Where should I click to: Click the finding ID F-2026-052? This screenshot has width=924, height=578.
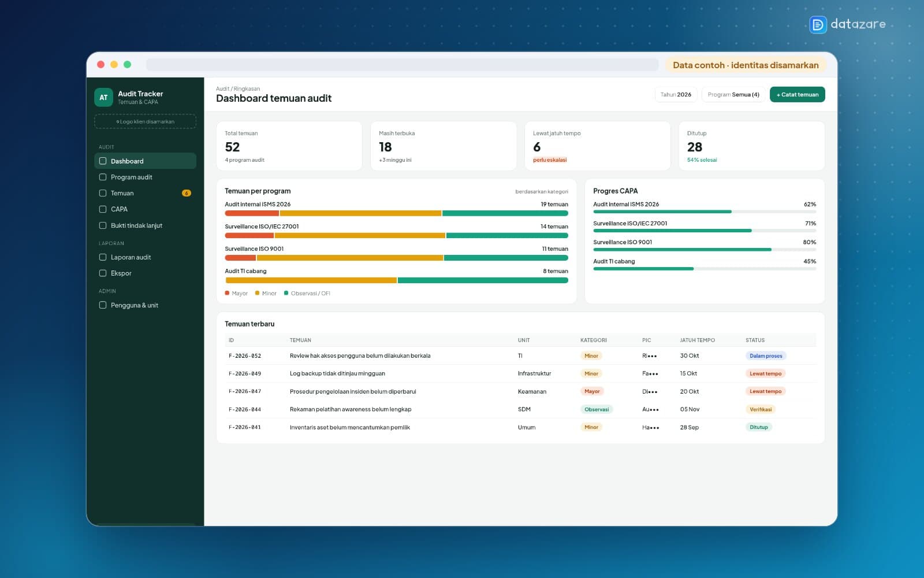click(245, 356)
